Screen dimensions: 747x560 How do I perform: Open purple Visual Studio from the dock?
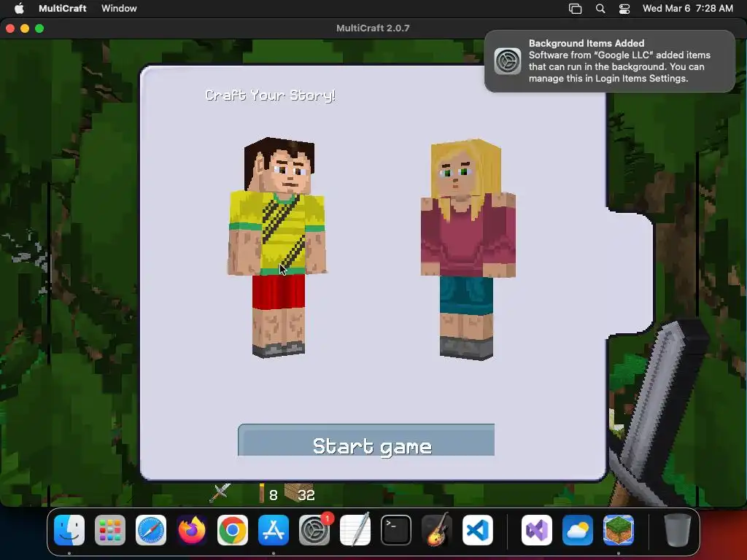click(x=537, y=530)
